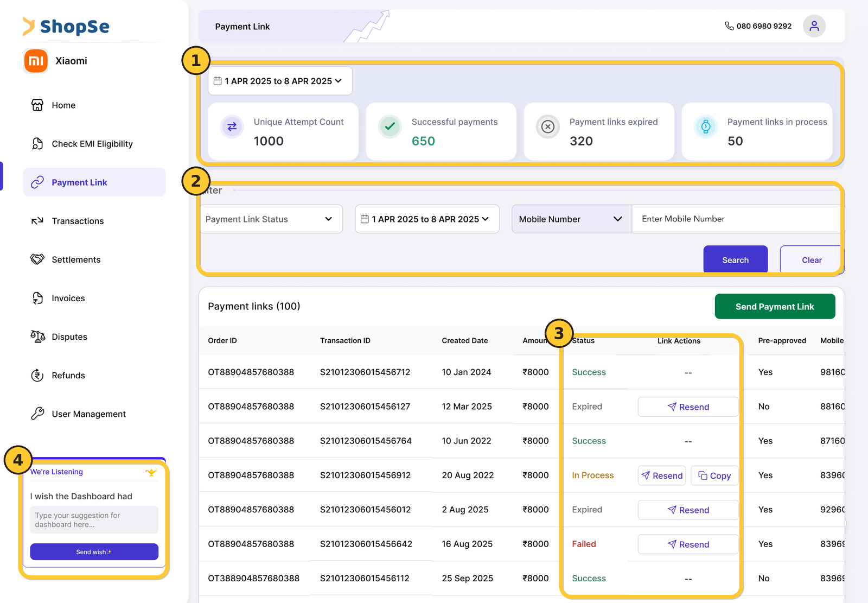Click Send Payment Link button

(x=775, y=307)
